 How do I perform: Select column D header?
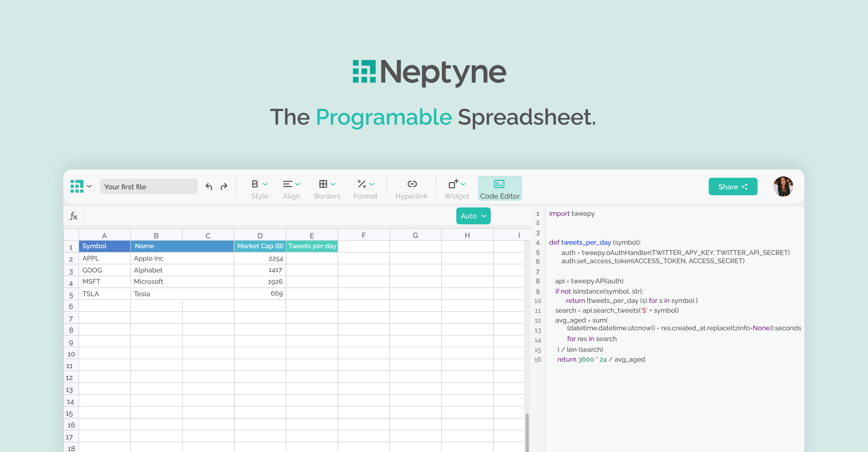[x=260, y=235]
